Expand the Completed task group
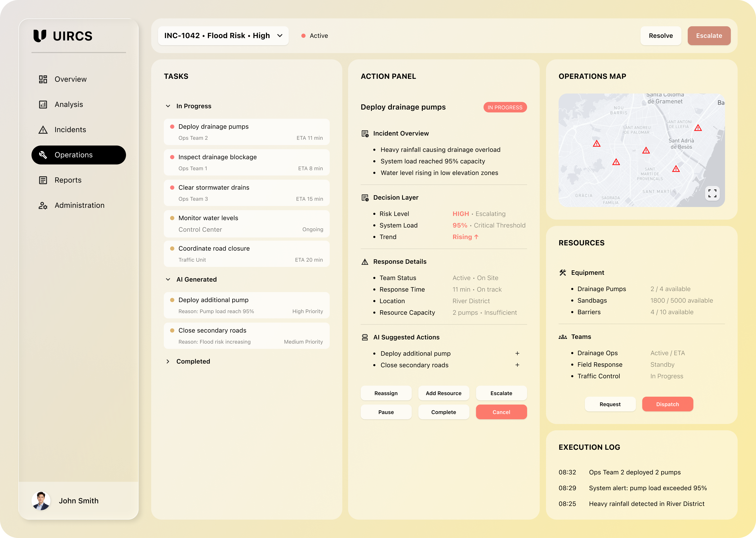The image size is (756, 538). click(x=168, y=361)
